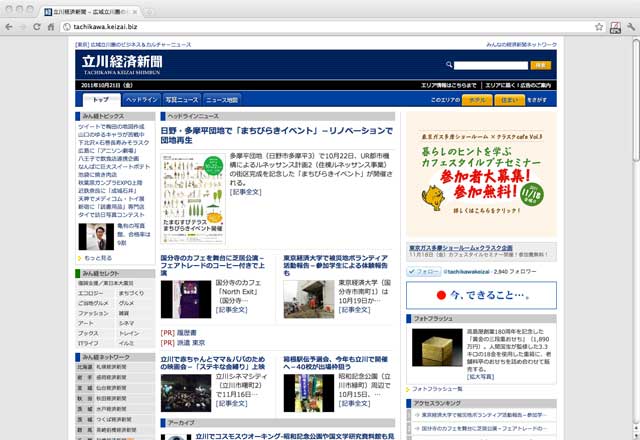Click the 国分寺のカフェ article thumbnail

click(x=186, y=299)
